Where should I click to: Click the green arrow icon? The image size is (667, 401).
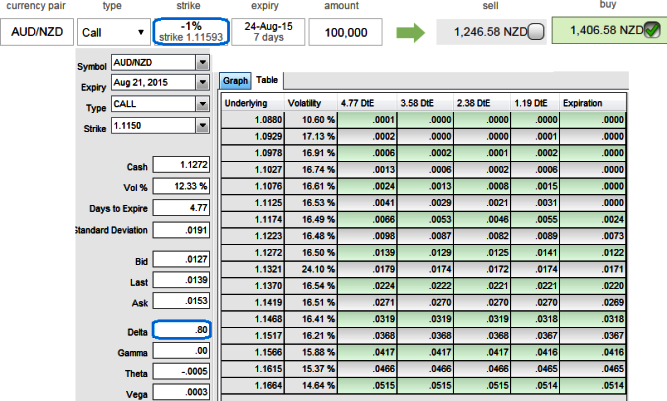(410, 33)
